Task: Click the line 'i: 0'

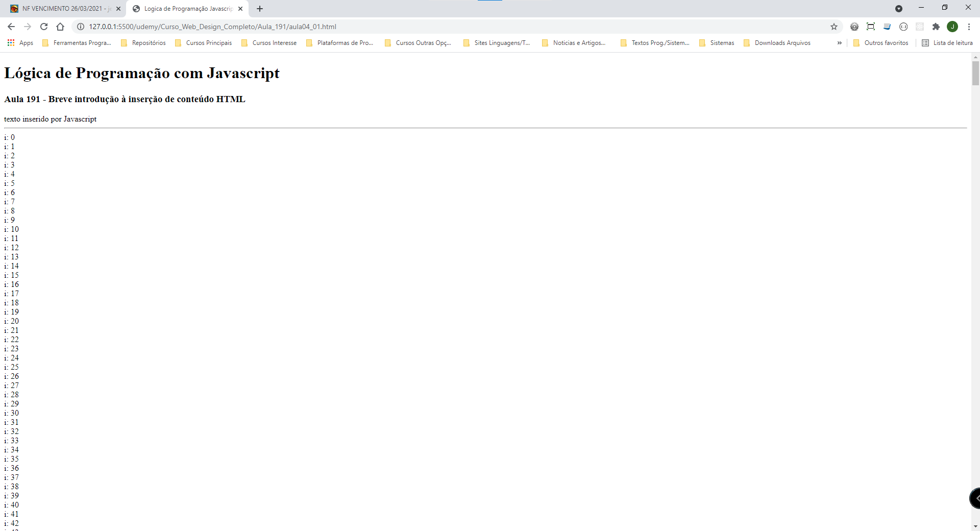Action: click(10, 137)
